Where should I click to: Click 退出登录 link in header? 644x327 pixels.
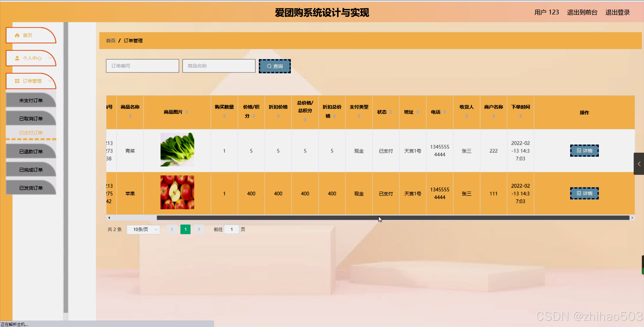(x=617, y=12)
